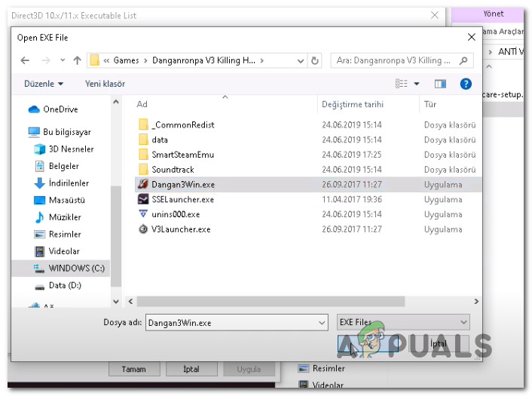Go back using the left arrow
The image size is (532, 396).
25,61
